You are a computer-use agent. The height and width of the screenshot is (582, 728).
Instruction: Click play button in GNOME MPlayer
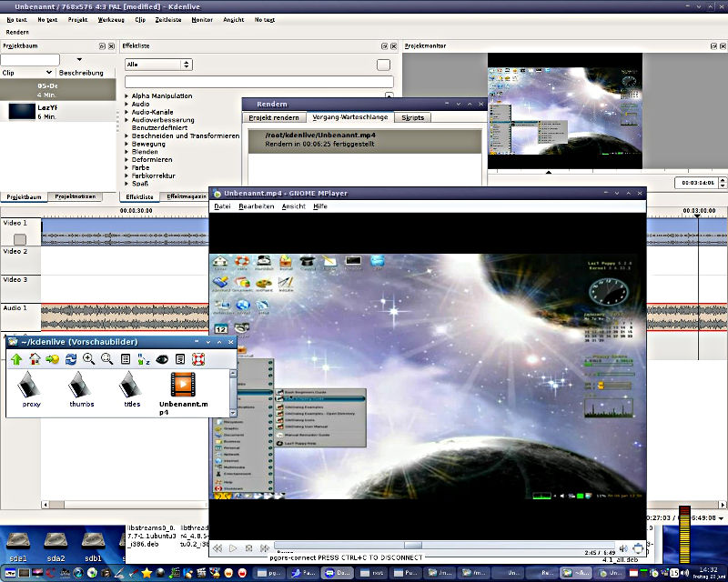click(233, 548)
